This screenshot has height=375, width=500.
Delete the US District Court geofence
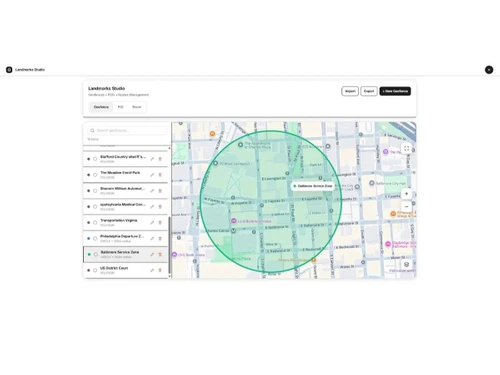(160, 270)
